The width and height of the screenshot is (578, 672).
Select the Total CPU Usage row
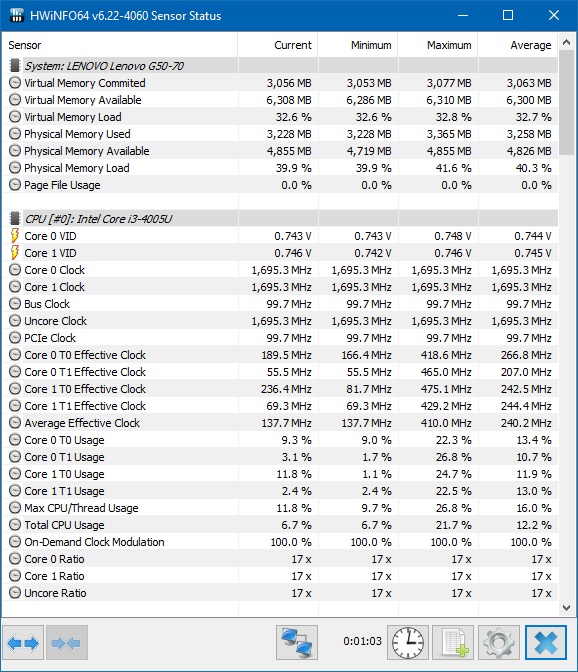[x=280, y=525]
